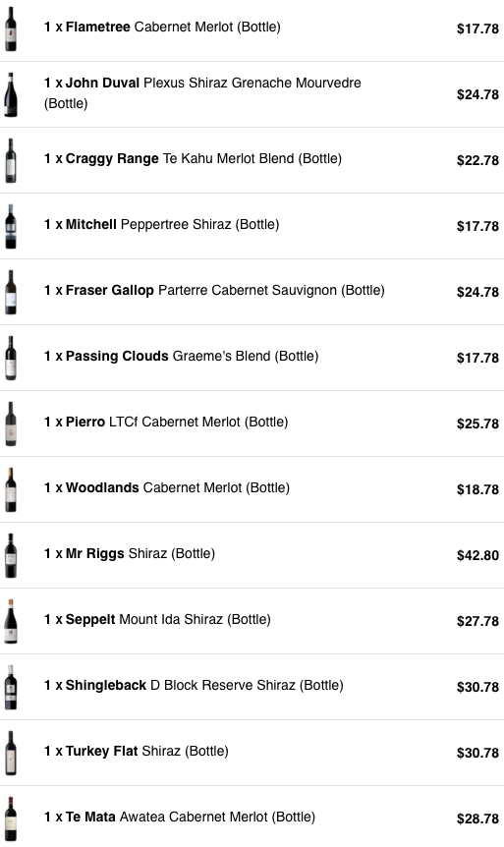The height and width of the screenshot is (847, 504).
Task: Open the Turkey Flat Shiraz item
Action: (x=137, y=752)
